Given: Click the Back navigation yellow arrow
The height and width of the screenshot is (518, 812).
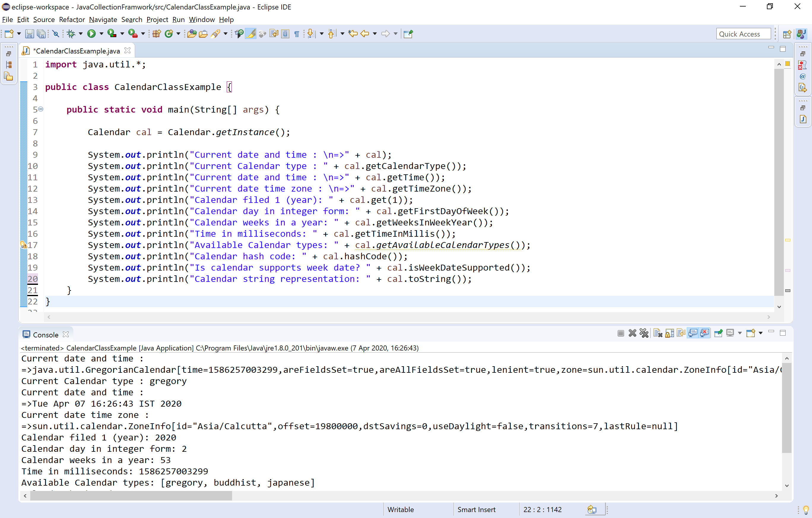Looking at the screenshot, I should (x=365, y=34).
